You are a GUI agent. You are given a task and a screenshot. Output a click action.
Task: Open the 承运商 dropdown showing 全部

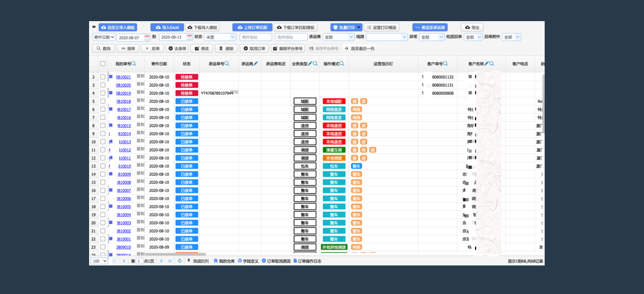tap(337, 37)
